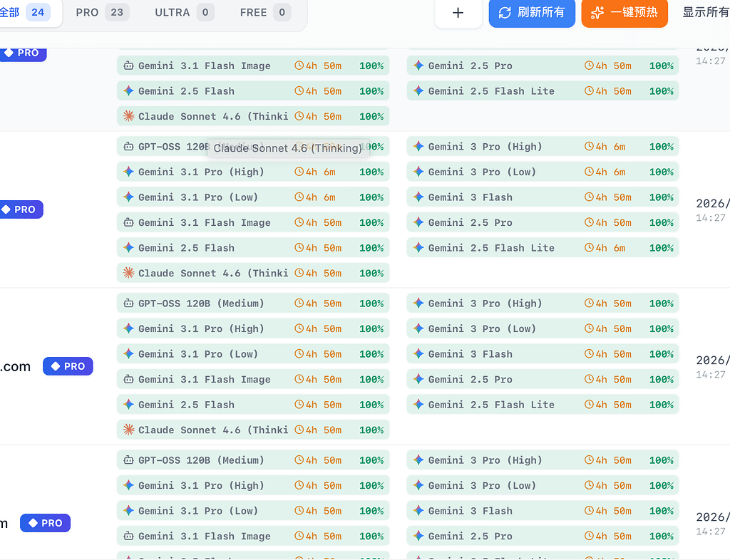The width and height of the screenshot is (730, 560).
Task: Click clock icon on Gemini 3.1 Pro (Low) 4h 6m
Action: point(299,197)
